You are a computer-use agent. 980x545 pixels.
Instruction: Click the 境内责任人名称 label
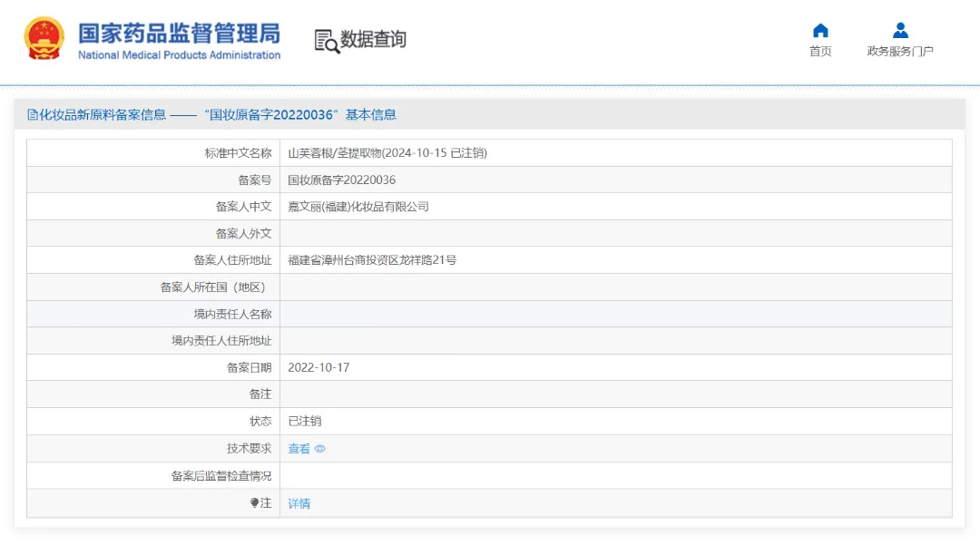point(232,314)
